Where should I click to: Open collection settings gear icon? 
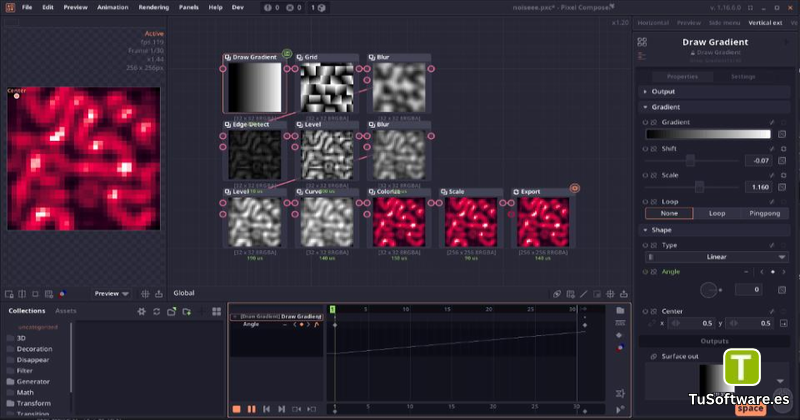pos(142,311)
